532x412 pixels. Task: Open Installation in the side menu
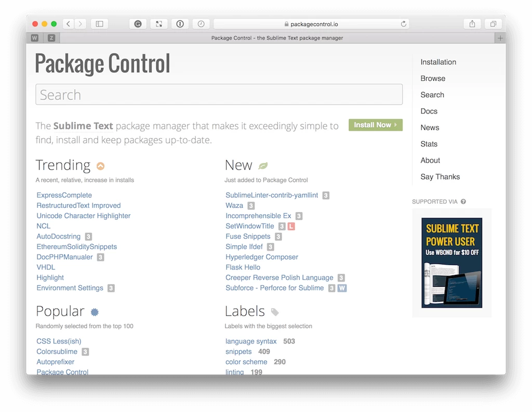438,62
